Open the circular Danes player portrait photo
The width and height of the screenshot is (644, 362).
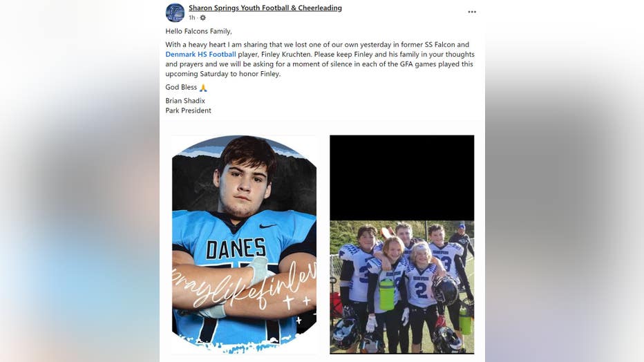pos(245,244)
